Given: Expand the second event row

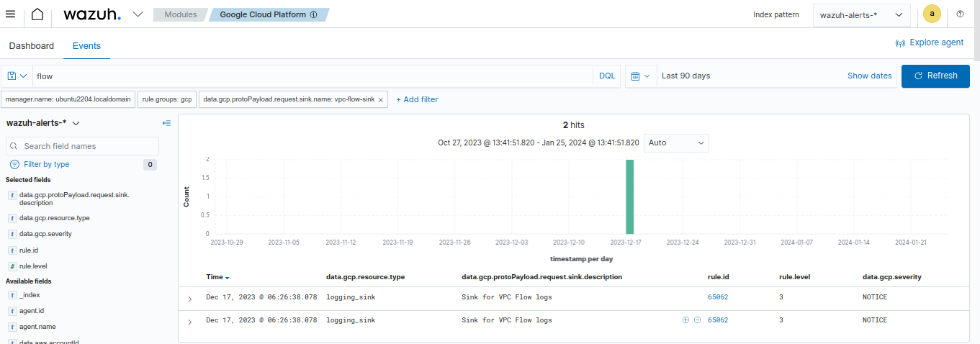Looking at the screenshot, I should (189, 322).
